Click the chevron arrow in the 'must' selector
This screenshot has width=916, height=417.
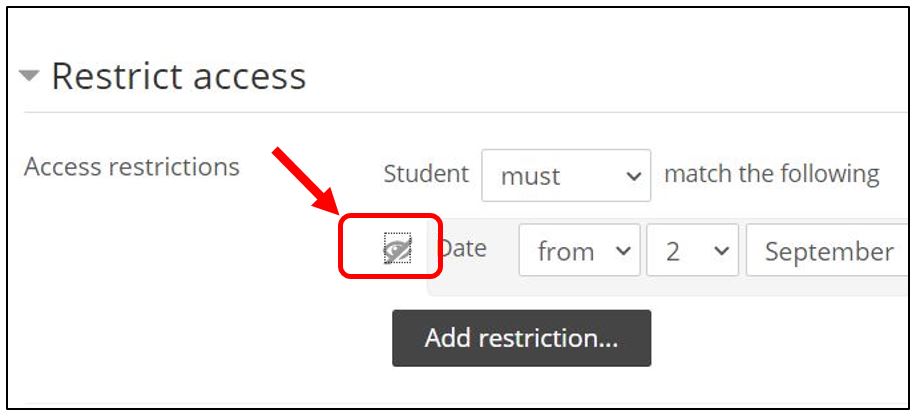(633, 176)
